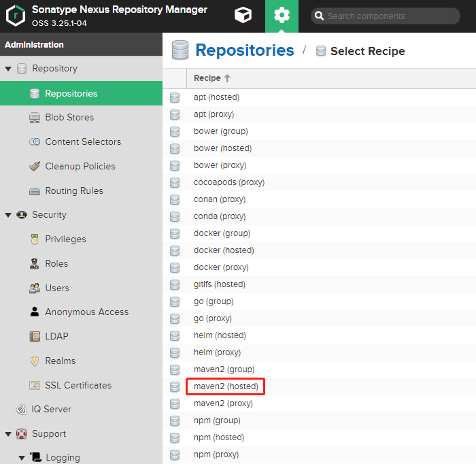Click the Privileges medal icon

pyautogui.click(x=35, y=239)
